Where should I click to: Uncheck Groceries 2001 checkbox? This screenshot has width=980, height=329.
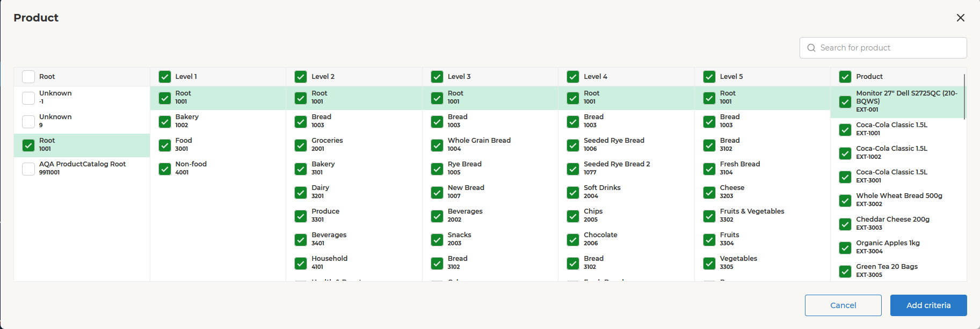[x=301, y=145]
